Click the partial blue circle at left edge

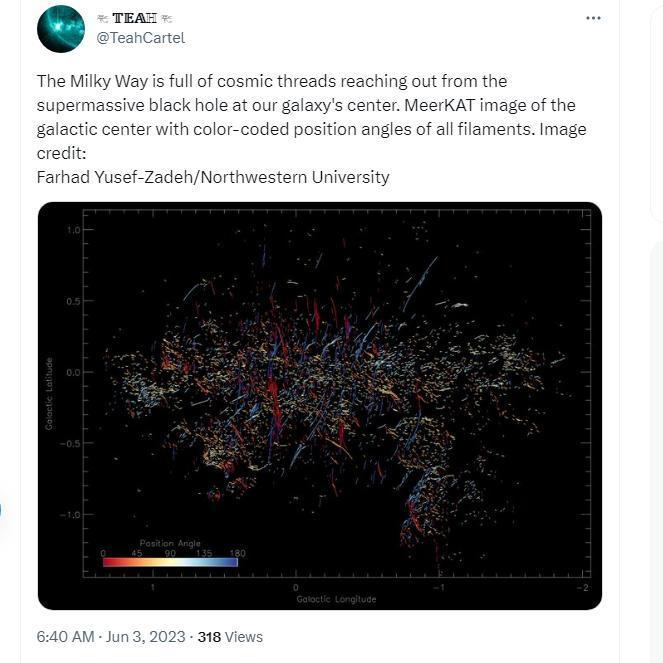[x=1, y=511]
